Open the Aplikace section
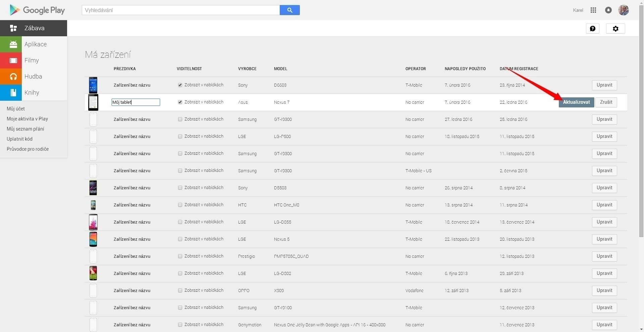This screenshot has height=332, width=644. pyautogui.click(x=34, y=44)
